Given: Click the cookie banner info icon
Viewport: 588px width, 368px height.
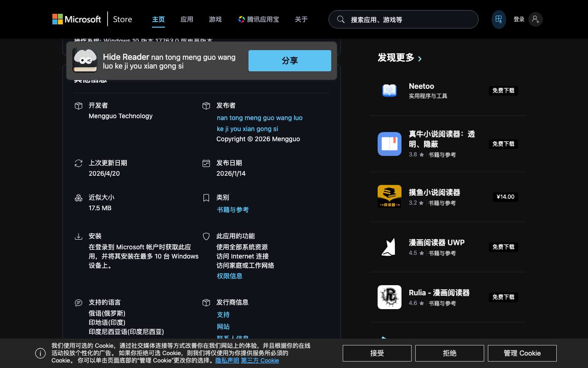Looking at the screenshot, I should point(40,353).
